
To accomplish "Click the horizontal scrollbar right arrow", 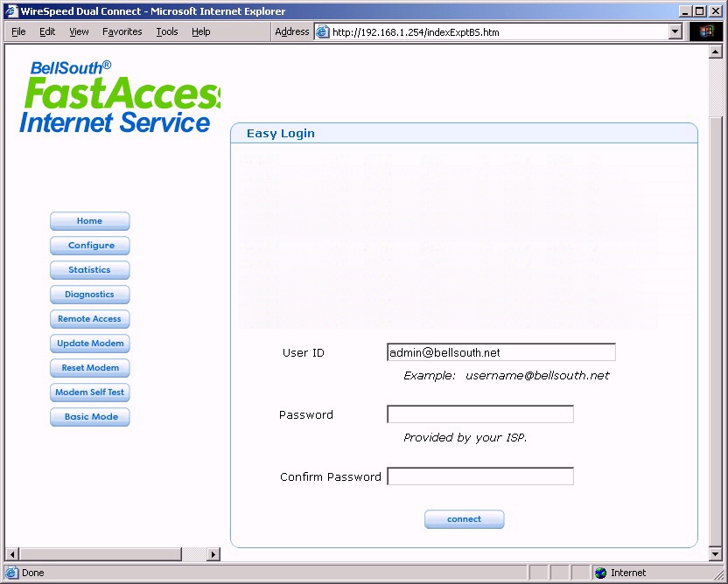I will pos(213,554).
